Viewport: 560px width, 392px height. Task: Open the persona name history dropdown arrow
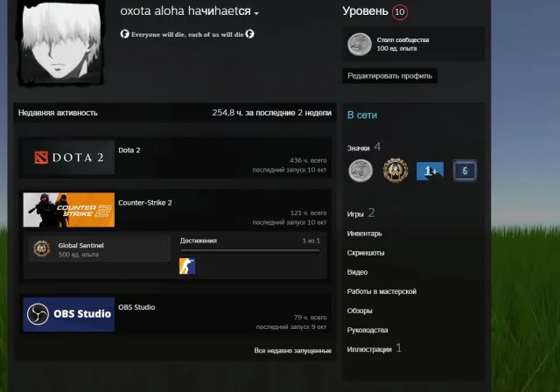pos(256,13)
